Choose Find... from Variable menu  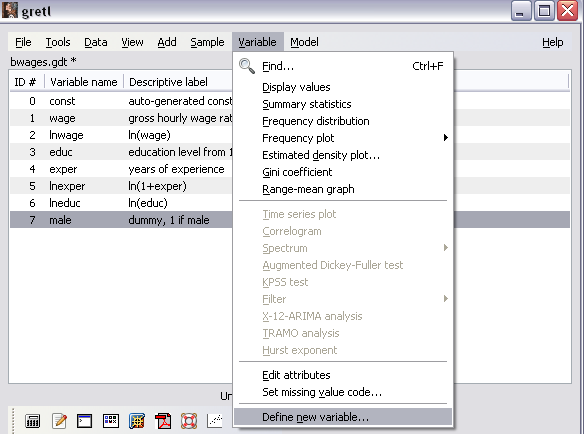click(343, 66)
